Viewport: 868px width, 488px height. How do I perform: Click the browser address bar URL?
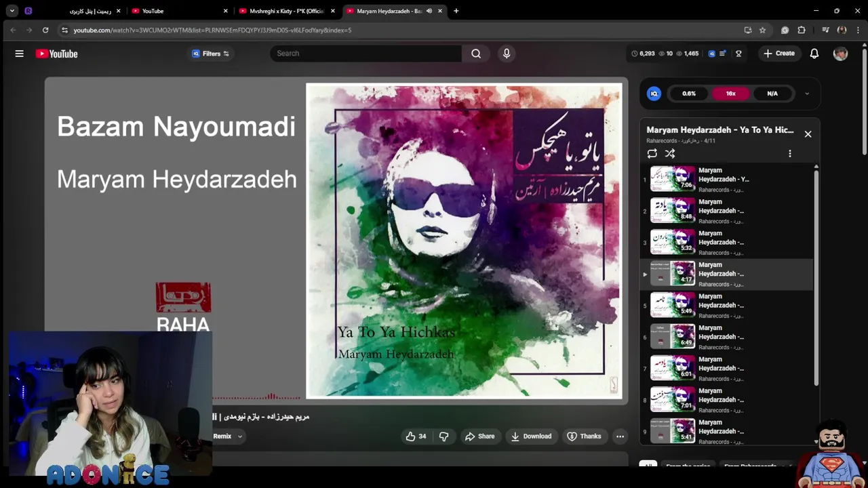click(212, 30)
